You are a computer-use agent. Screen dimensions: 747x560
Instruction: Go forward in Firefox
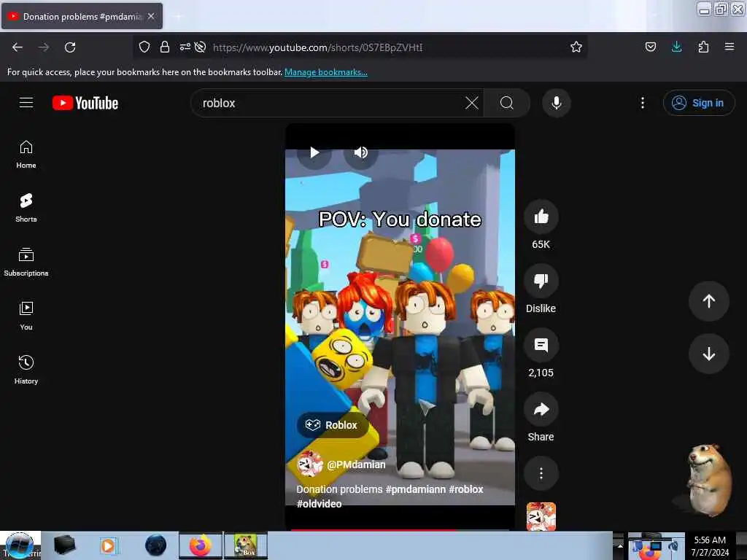tap(44, 47)
